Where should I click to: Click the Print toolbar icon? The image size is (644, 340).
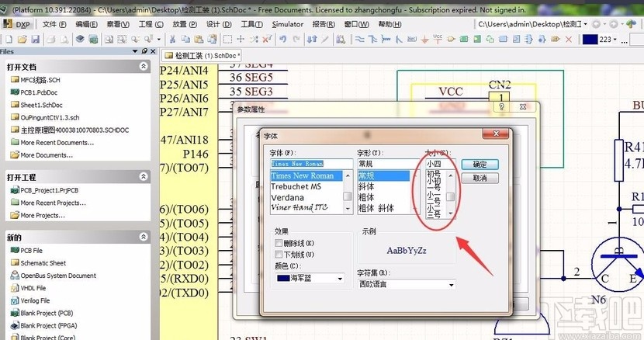click(51, 40)
